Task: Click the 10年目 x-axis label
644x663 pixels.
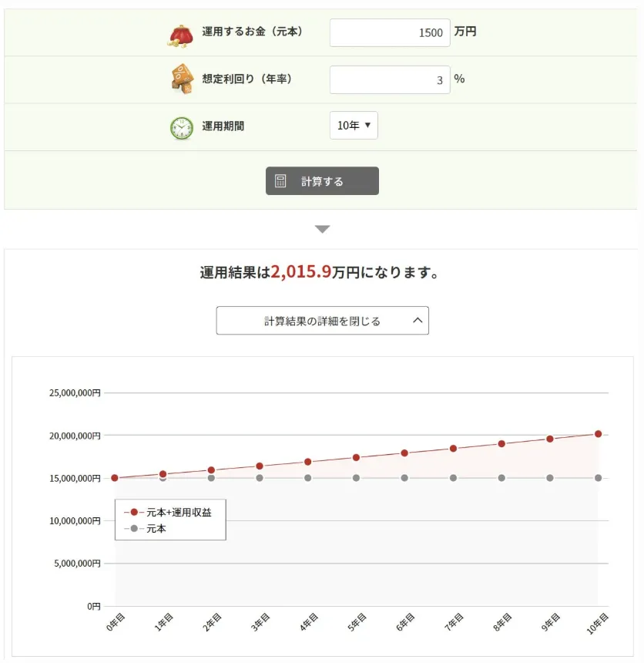Action: [x=598, y=624]
